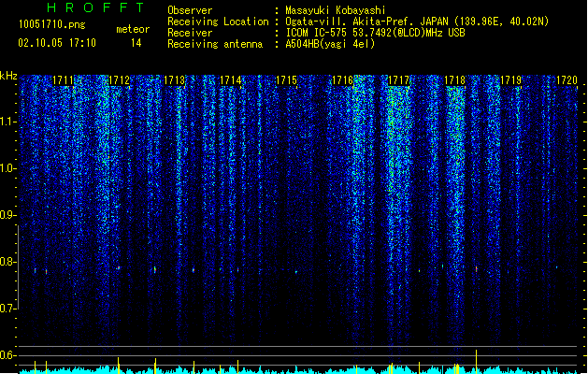Click the kHz axis unit label
Screen dimensions: 588x374
(8, 76)
